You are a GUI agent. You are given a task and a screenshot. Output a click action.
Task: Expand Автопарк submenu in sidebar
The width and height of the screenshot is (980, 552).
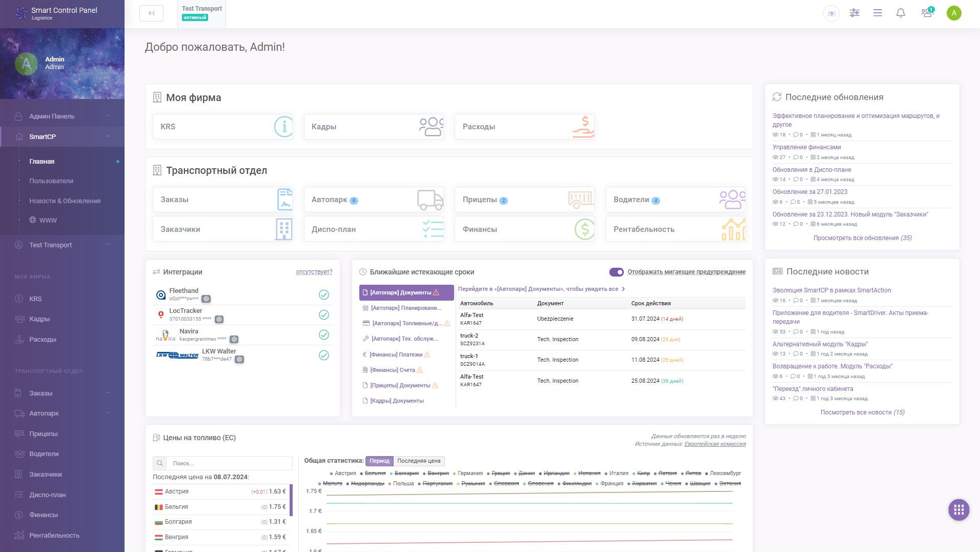62,413
